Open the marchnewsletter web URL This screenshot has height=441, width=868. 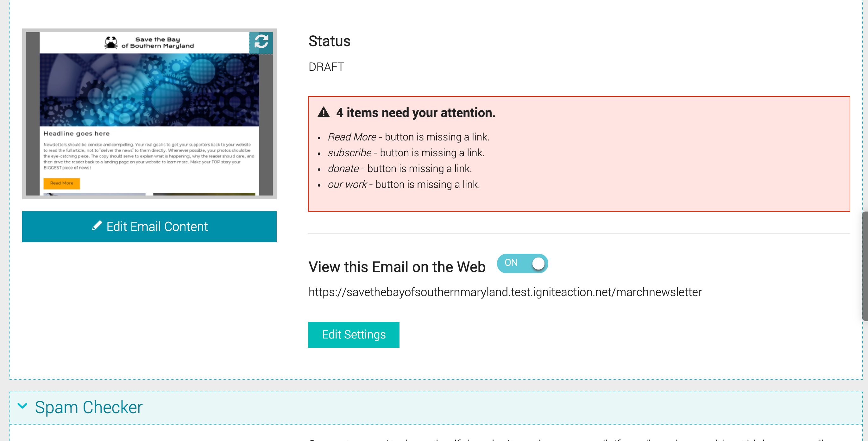pos(505,292)
